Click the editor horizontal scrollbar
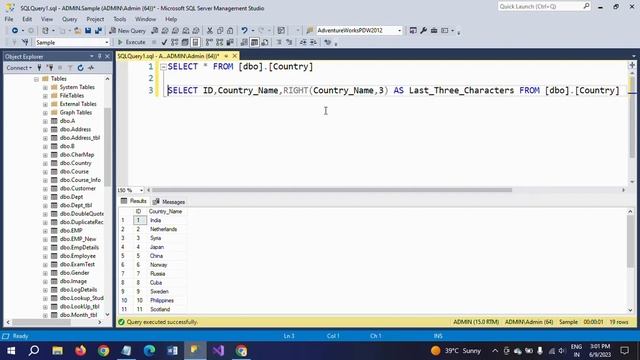Image resolution: width=640 pixels, height=360 pixels. [332, 190]
